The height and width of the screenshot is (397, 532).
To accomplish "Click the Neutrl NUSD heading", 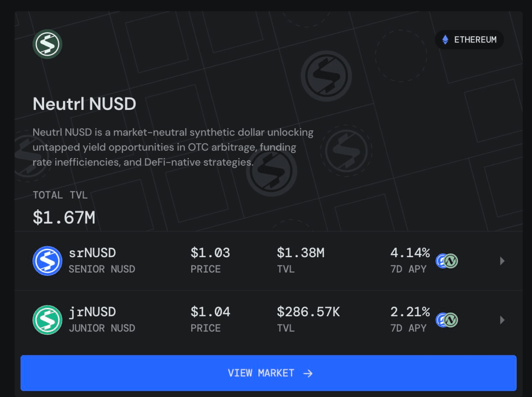I will tap(84, 104).
